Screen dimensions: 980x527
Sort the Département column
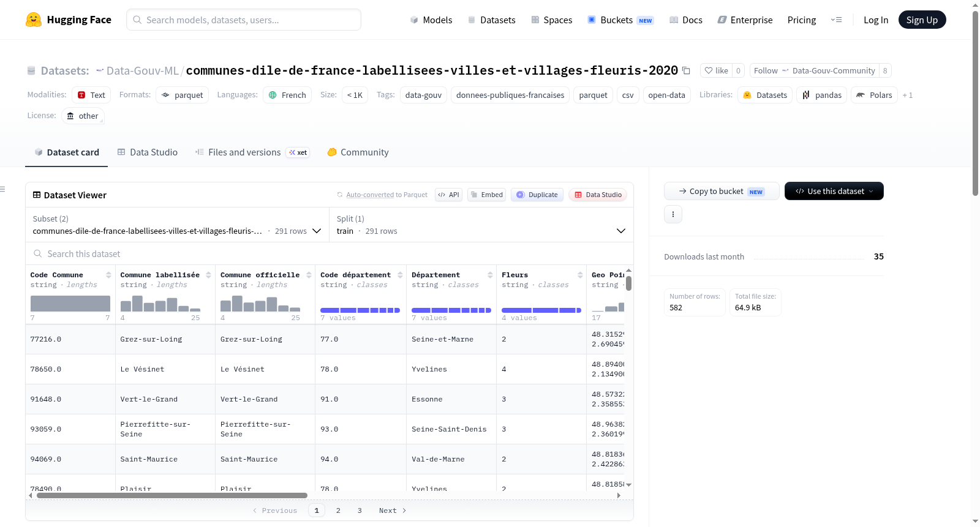pos(490,275)
